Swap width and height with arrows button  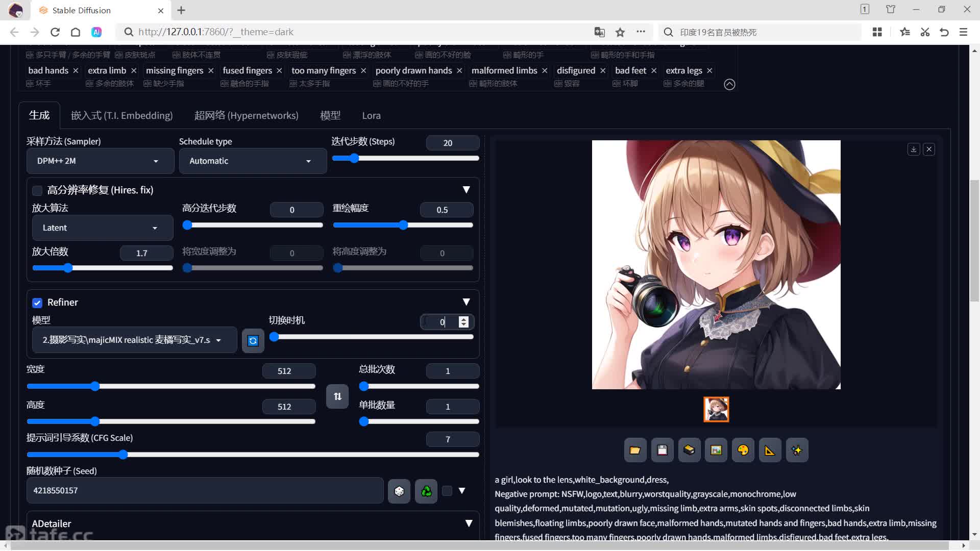point(337,396)
